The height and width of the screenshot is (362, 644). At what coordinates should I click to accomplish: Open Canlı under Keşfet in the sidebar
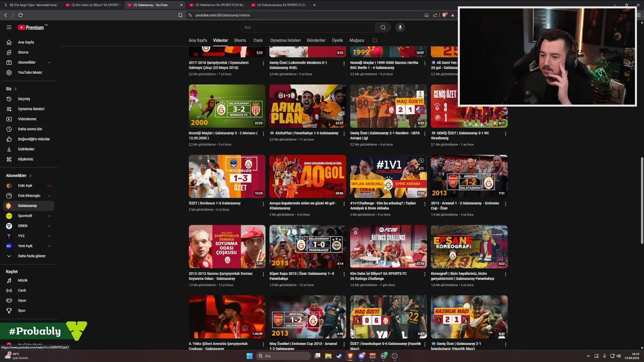pyautogui.click(x=27, y=291)
